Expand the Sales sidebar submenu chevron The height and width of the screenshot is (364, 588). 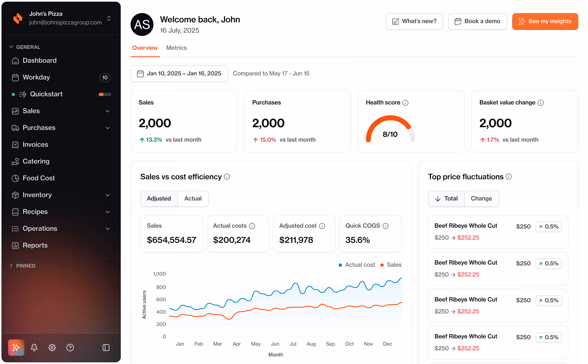pos(108,111)
